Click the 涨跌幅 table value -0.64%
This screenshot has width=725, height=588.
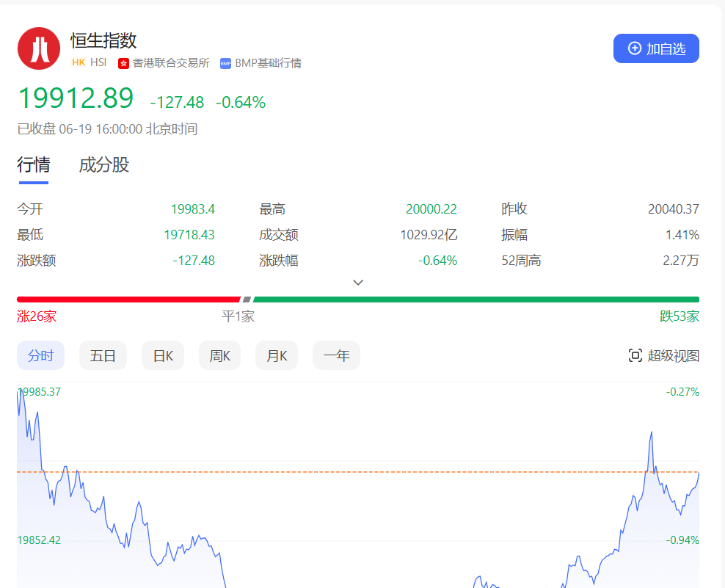(437, 261)
